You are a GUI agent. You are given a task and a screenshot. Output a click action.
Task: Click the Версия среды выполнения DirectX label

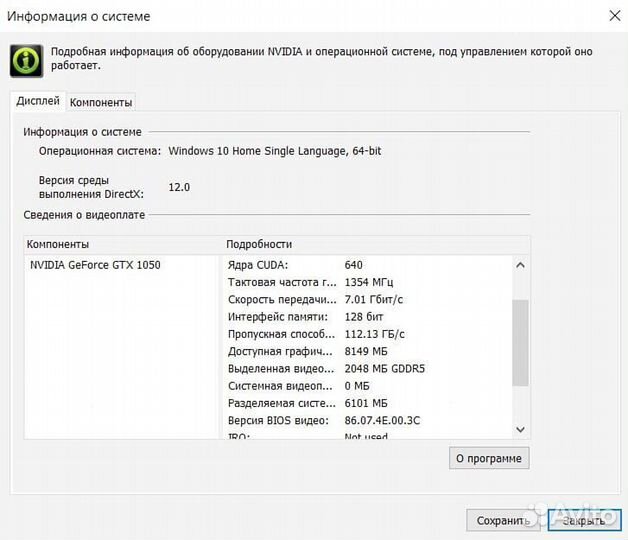[x=91, y=187]
